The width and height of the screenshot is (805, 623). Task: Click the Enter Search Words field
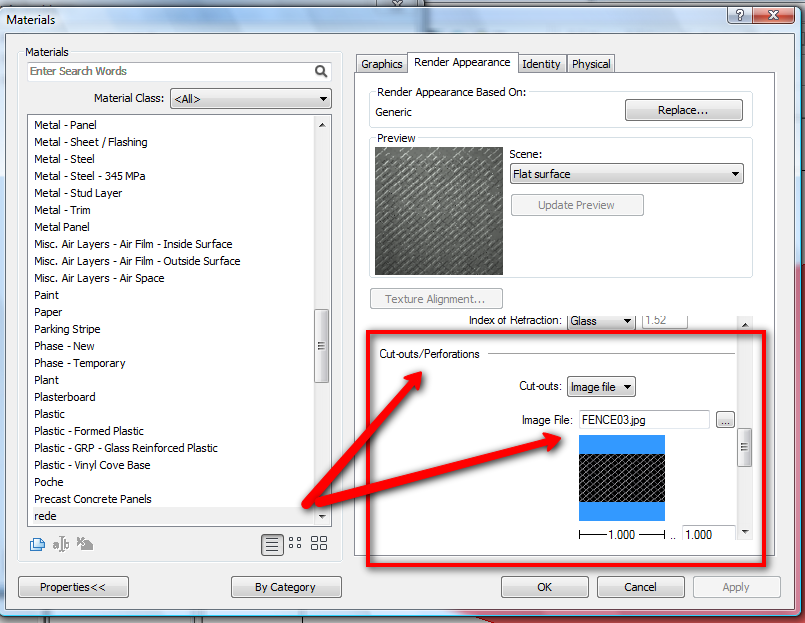(x=179, y=71)
